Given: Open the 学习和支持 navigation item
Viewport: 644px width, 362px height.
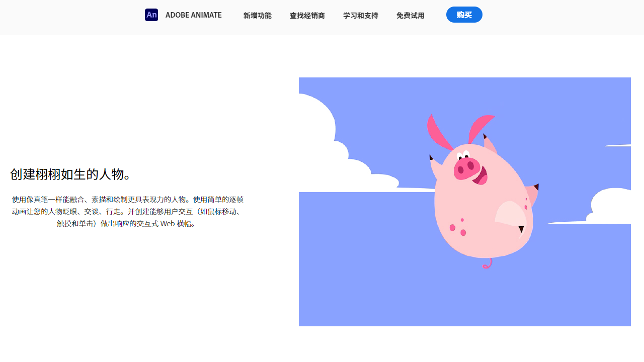Looking at the screenshot, I should 360,16.
